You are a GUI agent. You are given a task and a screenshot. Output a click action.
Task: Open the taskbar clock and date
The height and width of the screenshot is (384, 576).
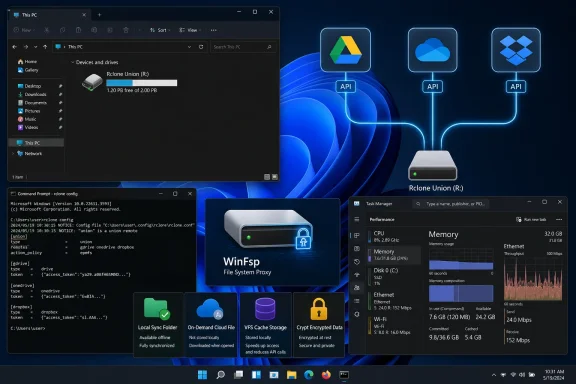click(554, 375)
